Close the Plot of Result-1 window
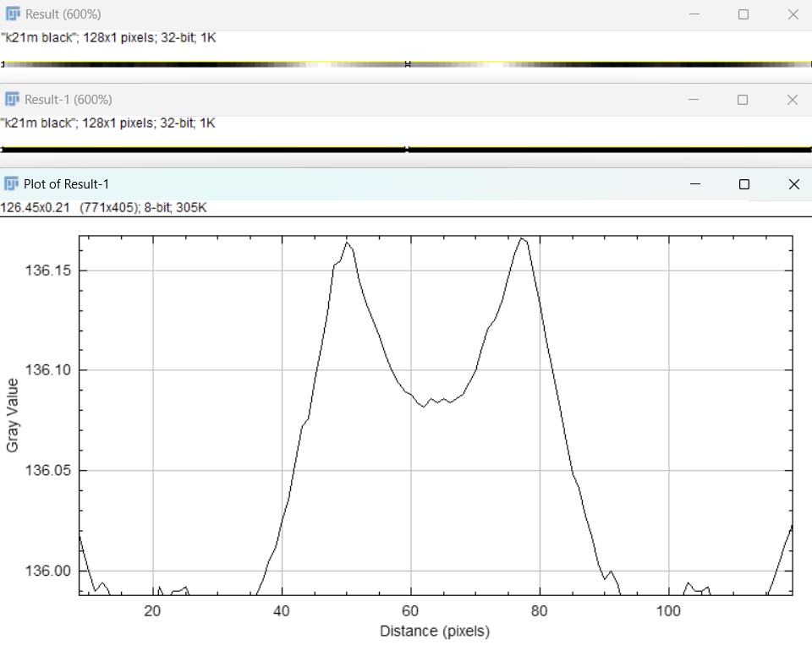 pos(793,183)
